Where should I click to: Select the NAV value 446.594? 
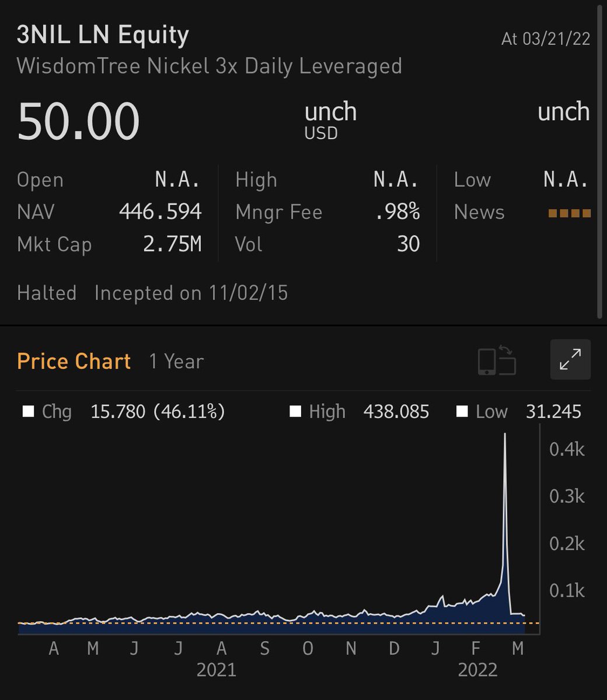tap(161, 212)
